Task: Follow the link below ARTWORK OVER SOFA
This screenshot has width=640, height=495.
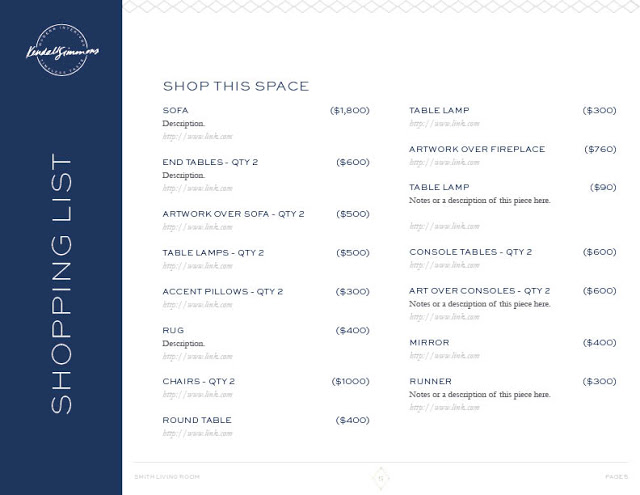Action: 197,227
